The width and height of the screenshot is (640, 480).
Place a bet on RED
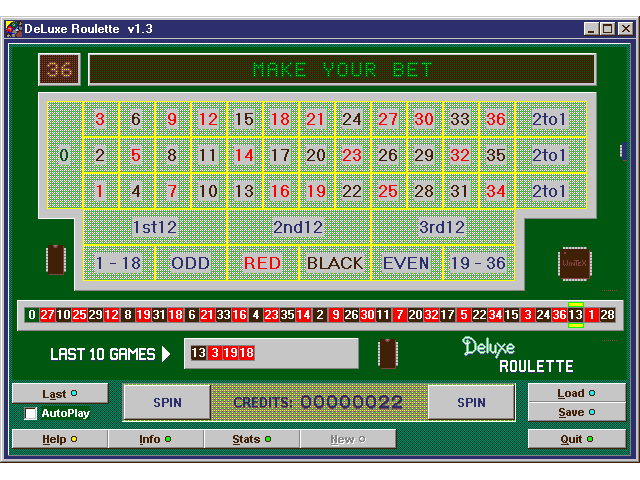(x=262, y=263)
